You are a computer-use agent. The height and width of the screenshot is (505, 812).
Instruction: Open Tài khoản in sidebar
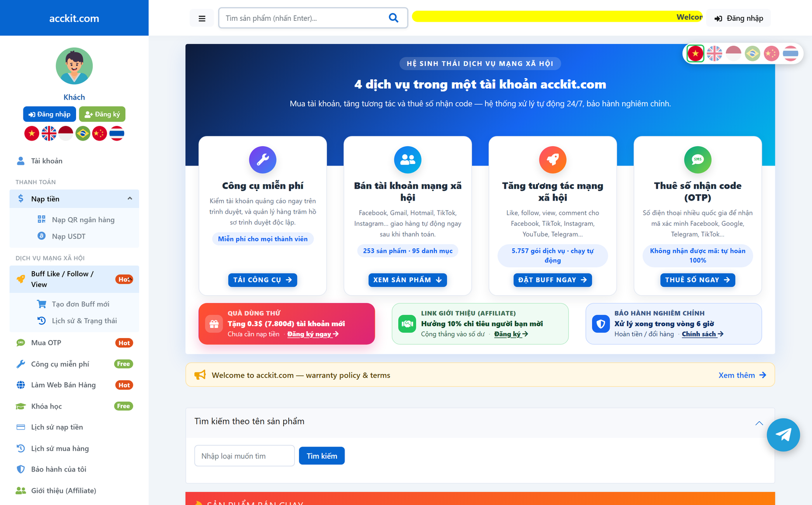pyautogui.click(x=74, y=161)
